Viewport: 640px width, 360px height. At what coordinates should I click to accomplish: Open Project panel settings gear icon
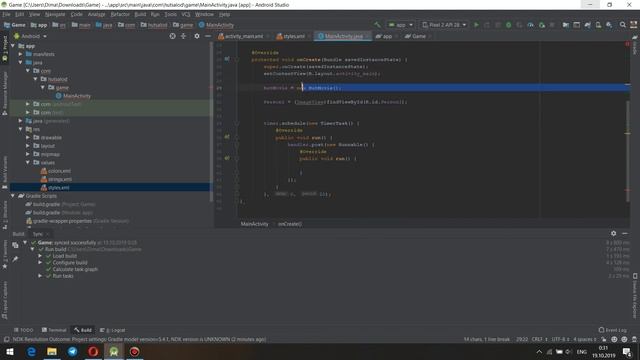197,36
